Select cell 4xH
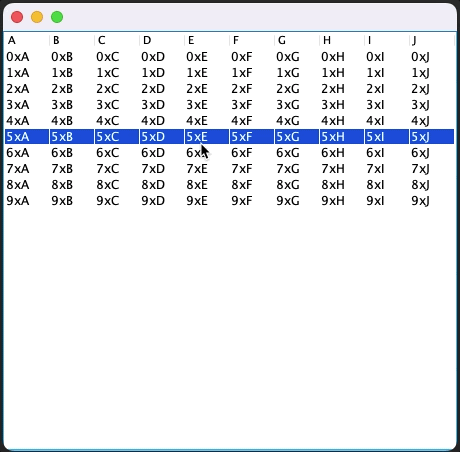Screen dimensions: 460x452 (x=342, y=121)
